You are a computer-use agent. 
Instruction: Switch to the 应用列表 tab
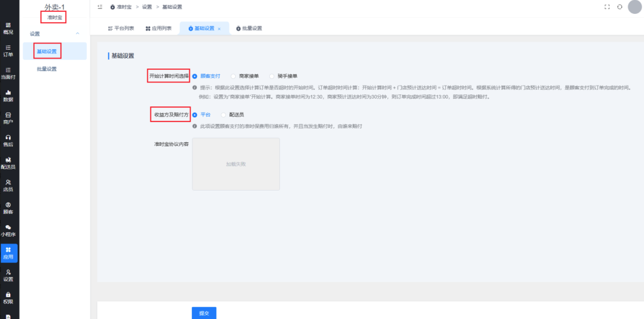tap(158, 28)
